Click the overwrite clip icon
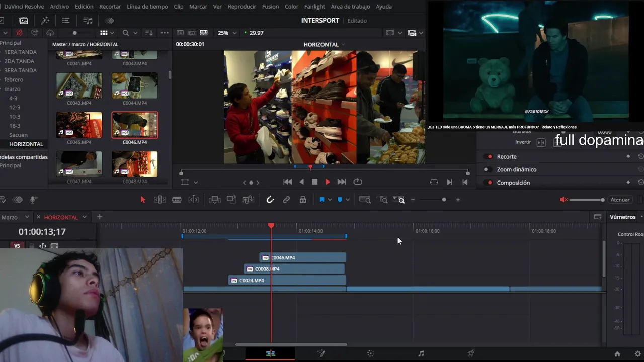 231,200
